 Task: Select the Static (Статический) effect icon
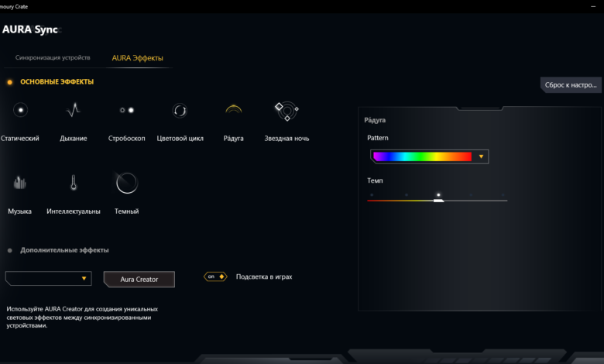(x=20, y=110)
